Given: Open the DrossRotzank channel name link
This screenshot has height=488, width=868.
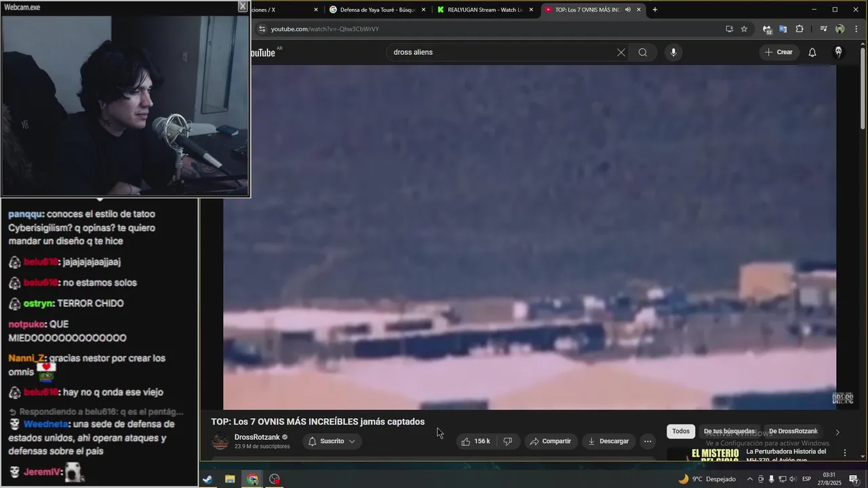Looking at the screenshot, I should (257, 437).
